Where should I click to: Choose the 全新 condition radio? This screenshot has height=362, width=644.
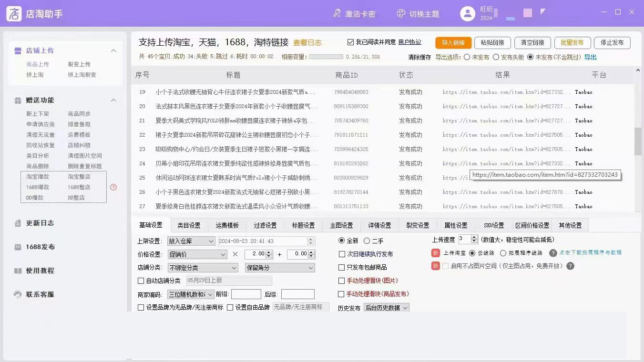click(341, 241)
